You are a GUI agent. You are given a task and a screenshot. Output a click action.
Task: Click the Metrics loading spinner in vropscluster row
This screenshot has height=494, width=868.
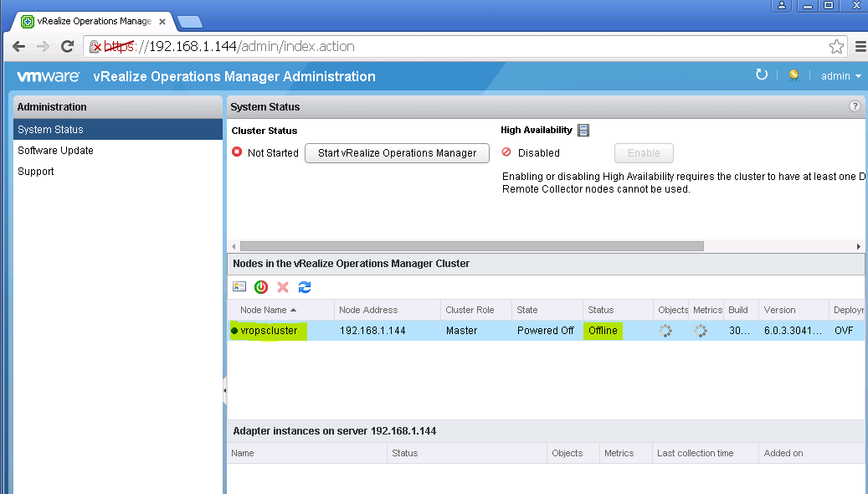(x=701, y=331)
